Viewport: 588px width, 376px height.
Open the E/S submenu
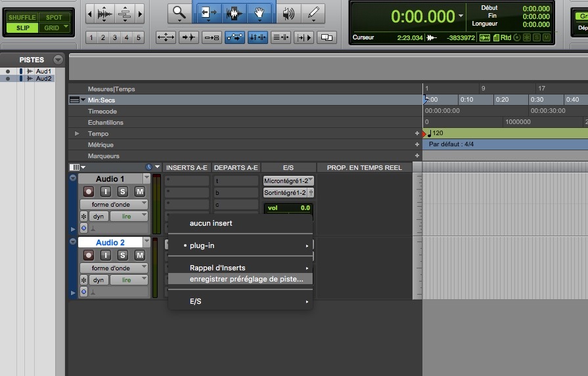pyautogui.click(x=240, y=301)
